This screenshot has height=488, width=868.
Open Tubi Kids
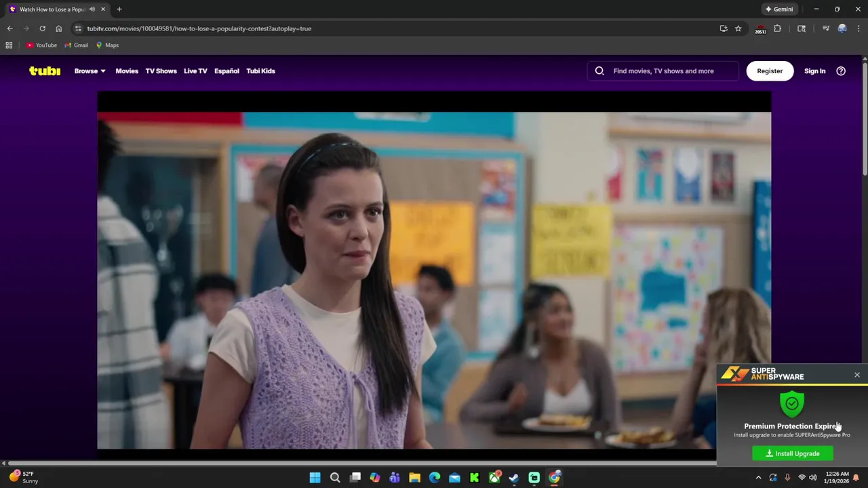260,70
